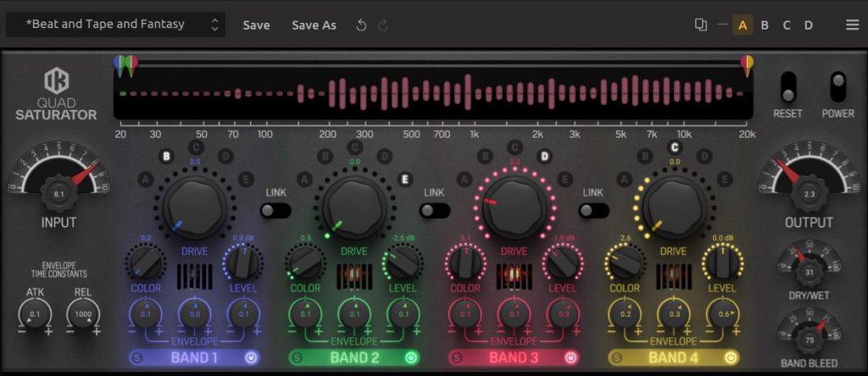This screenshot has height=376, width=868.
Task: Click the copy preset state icon
Action: [x=700, y=25]
